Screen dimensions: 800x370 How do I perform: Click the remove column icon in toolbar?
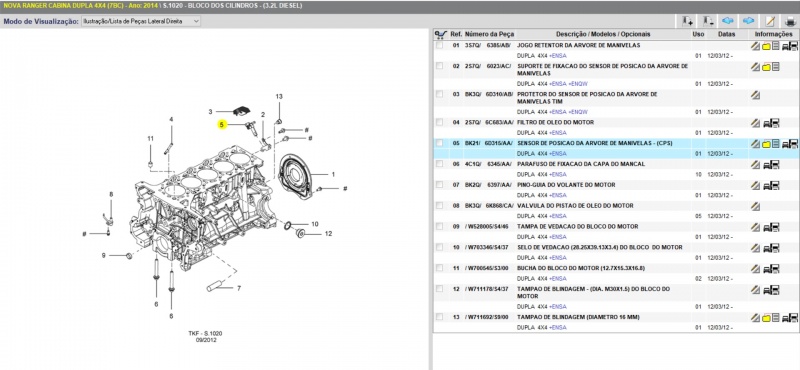tap(708, 21)
